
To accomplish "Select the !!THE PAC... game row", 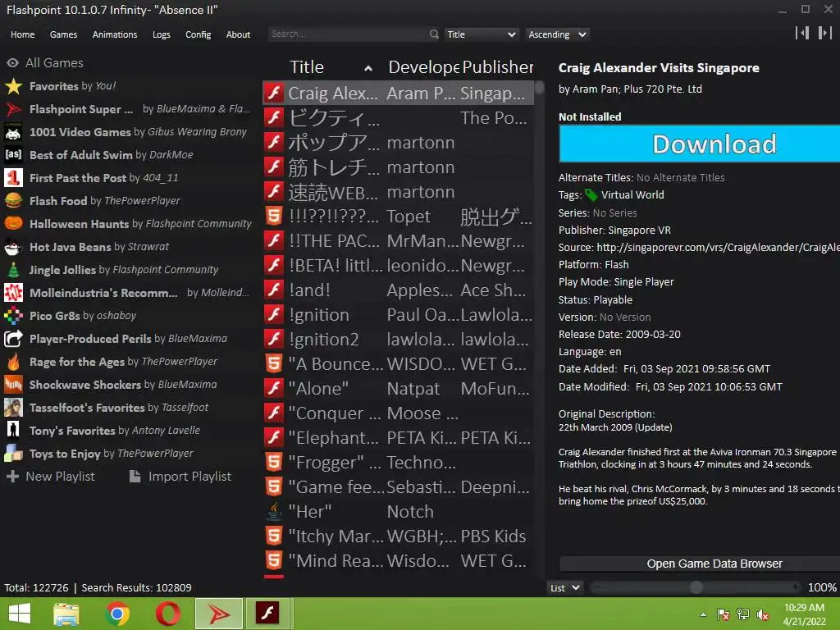I will pos(399,240).
